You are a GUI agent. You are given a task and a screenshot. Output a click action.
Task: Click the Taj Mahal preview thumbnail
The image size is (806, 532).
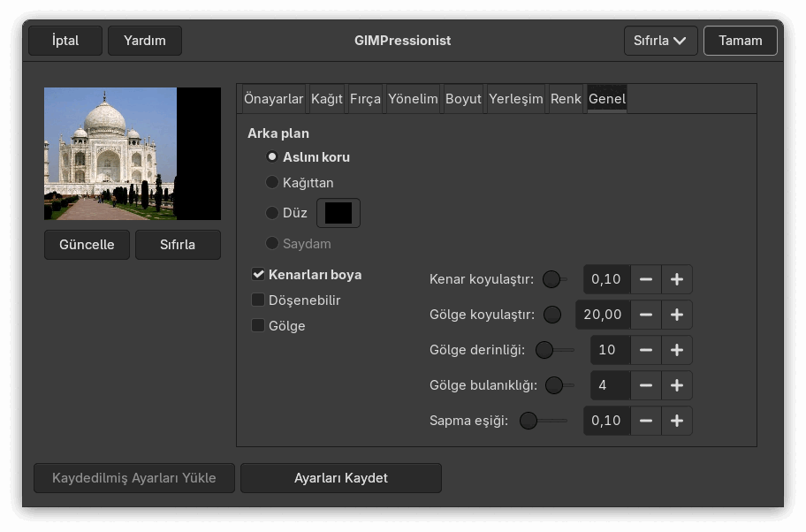pos(133,154)
